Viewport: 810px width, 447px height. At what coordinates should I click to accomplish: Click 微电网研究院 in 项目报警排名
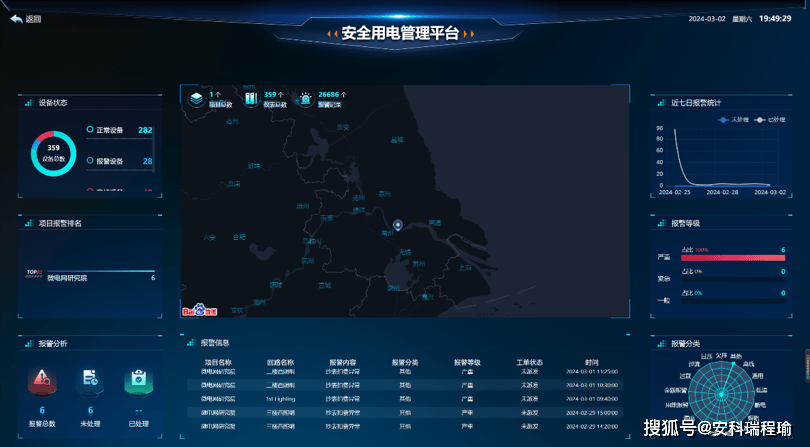[67, 278]
